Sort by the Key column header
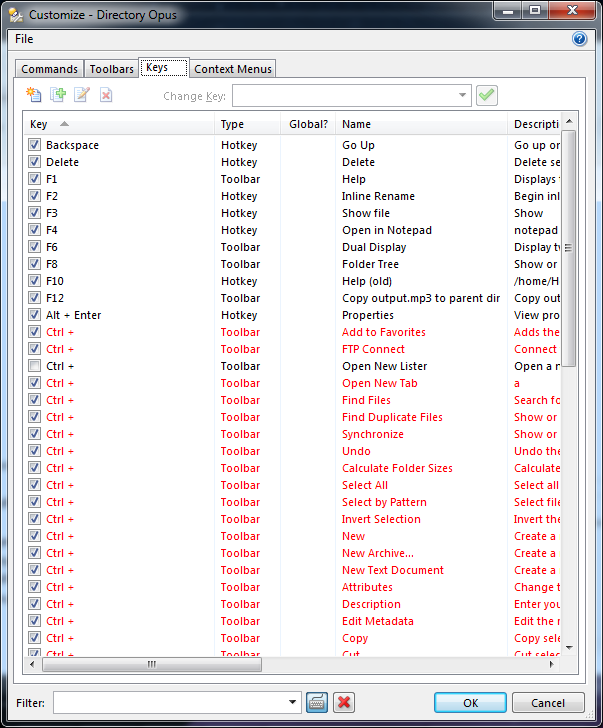The width and height of the screenshot is (603, 728). [119, 124]
